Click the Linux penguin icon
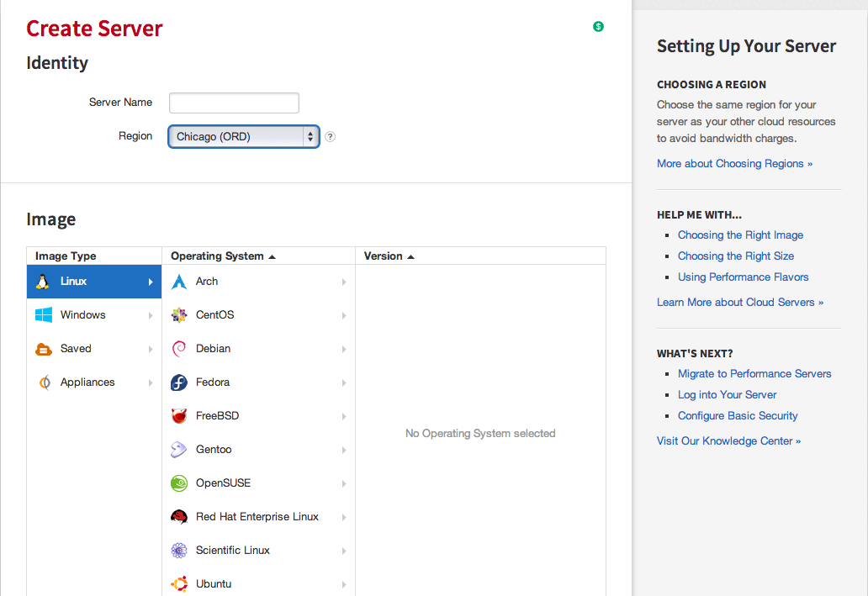This screenshot has width=868, height=596. pos(43,282)
